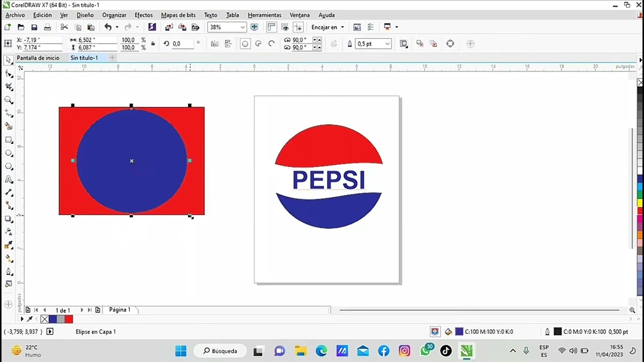Choose the Ellipse shape mode
This screenshot has height=362, width=644.
point(245,44)
